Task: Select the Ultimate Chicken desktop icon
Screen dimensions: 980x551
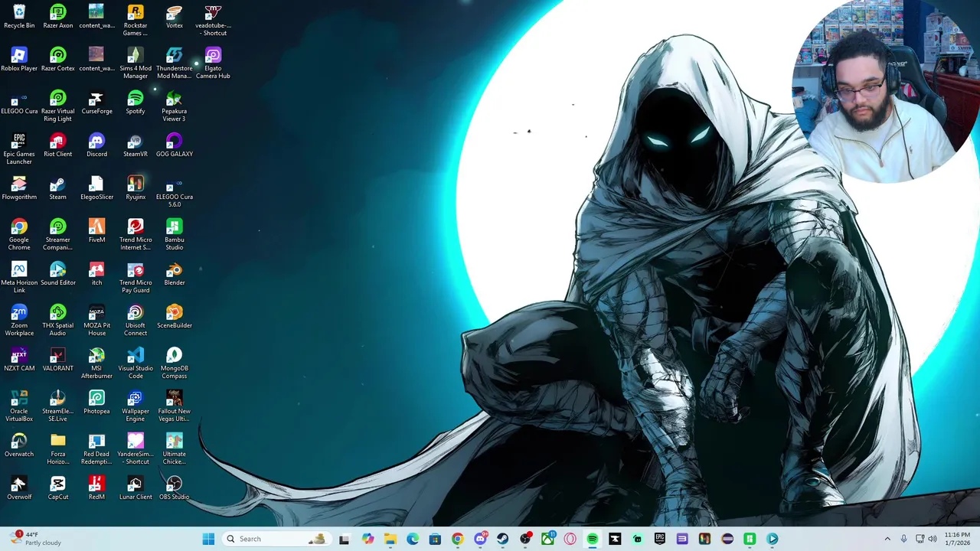Action: click(175, 449)
